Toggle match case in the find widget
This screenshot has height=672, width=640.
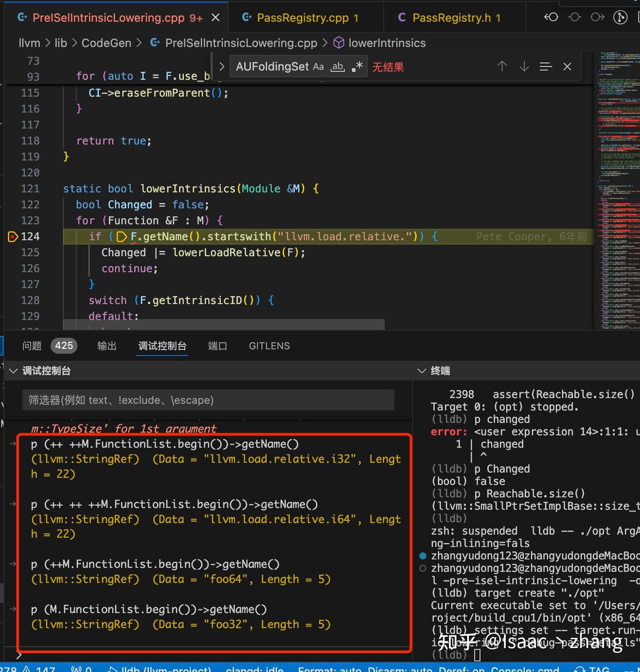[x=318, y=66]
